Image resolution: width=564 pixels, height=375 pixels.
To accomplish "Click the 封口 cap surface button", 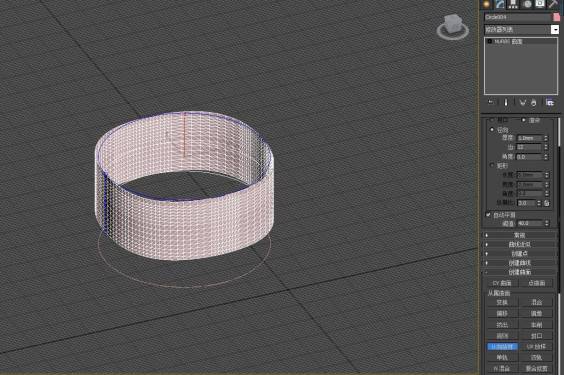I will (536, 336).
